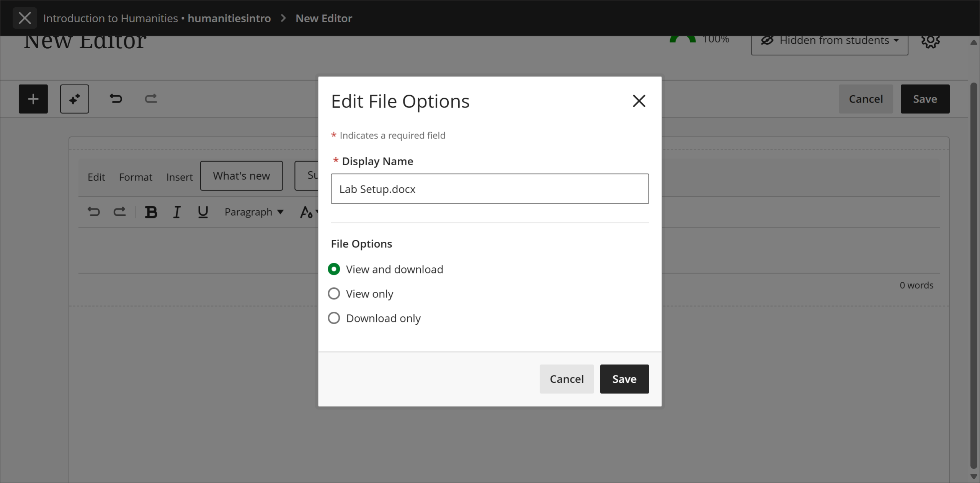Click the scrollbar down arrow
Screen dimensions: 980x483
pyautogui.click(x=973, y=476)
